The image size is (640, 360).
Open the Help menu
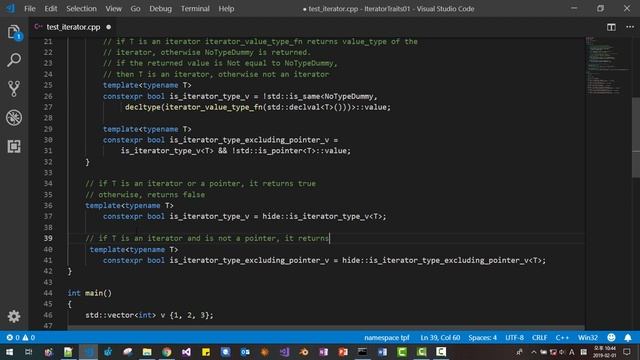[x=226, y=9]
